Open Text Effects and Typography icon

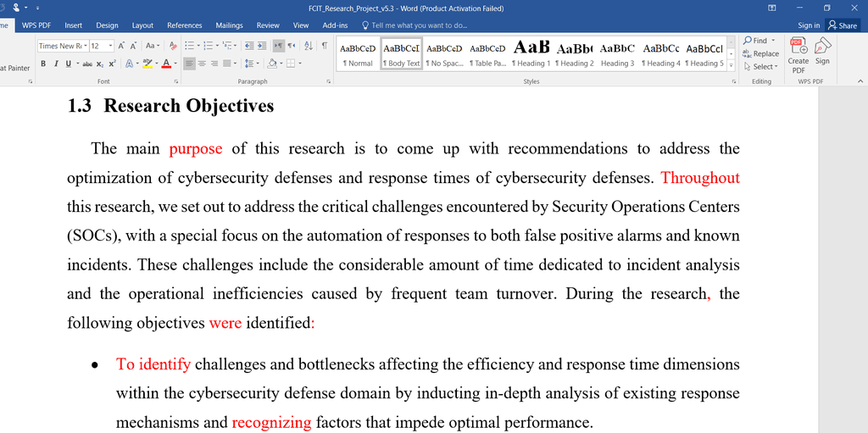[129, 64]
